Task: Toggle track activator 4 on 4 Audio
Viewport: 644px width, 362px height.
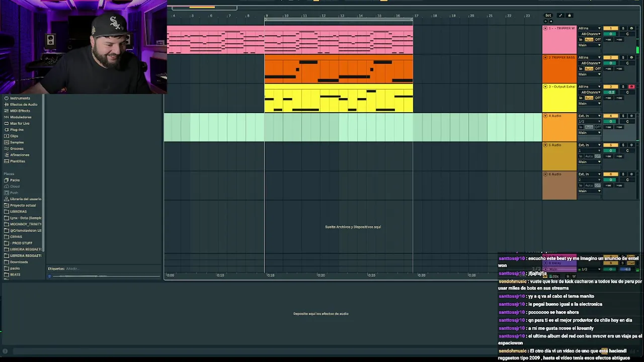Action: (x=611, y=116)
